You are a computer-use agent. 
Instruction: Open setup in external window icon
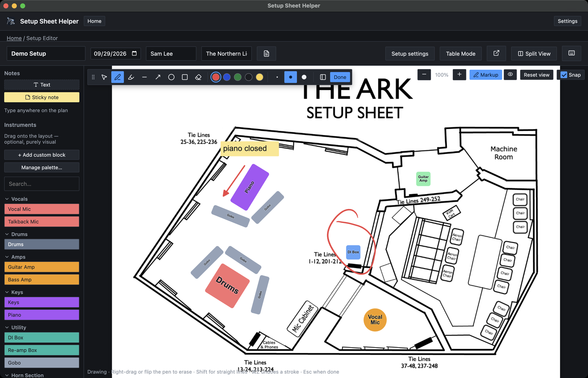pyautogui.click(x=496, y=53)
